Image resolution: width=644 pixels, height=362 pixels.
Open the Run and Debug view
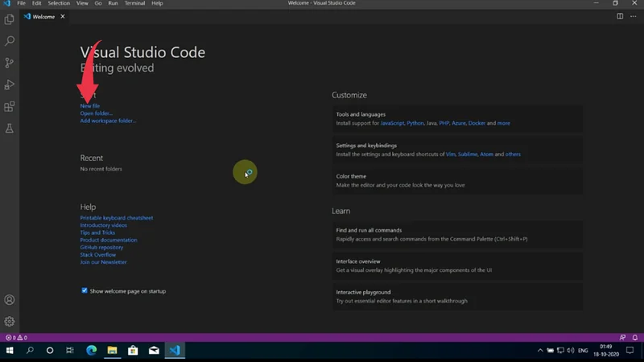point(10,84)
